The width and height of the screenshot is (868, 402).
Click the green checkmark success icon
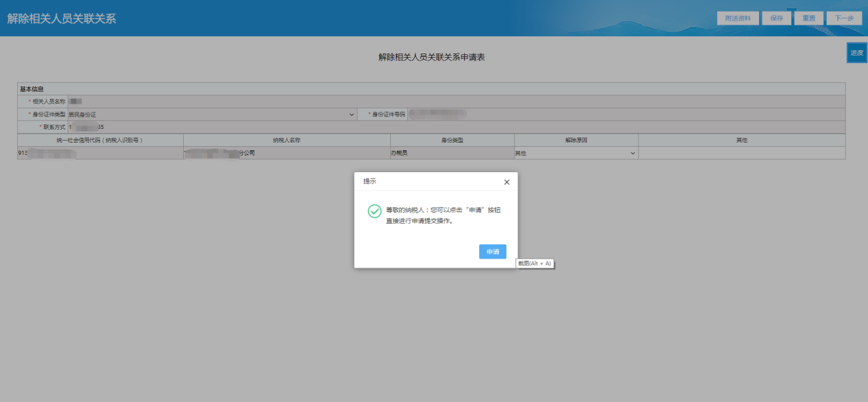tap(374, 211)
